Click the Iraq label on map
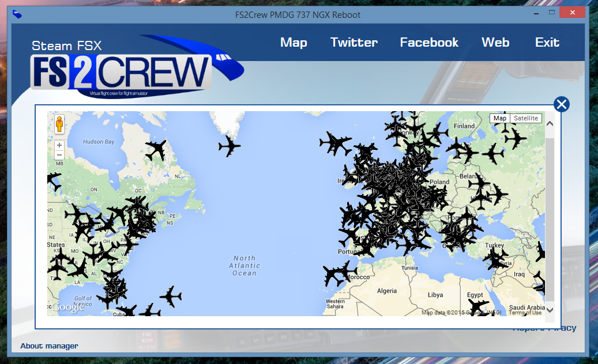Viewport: 598px width, 364px height. click(x=519, y=274)
